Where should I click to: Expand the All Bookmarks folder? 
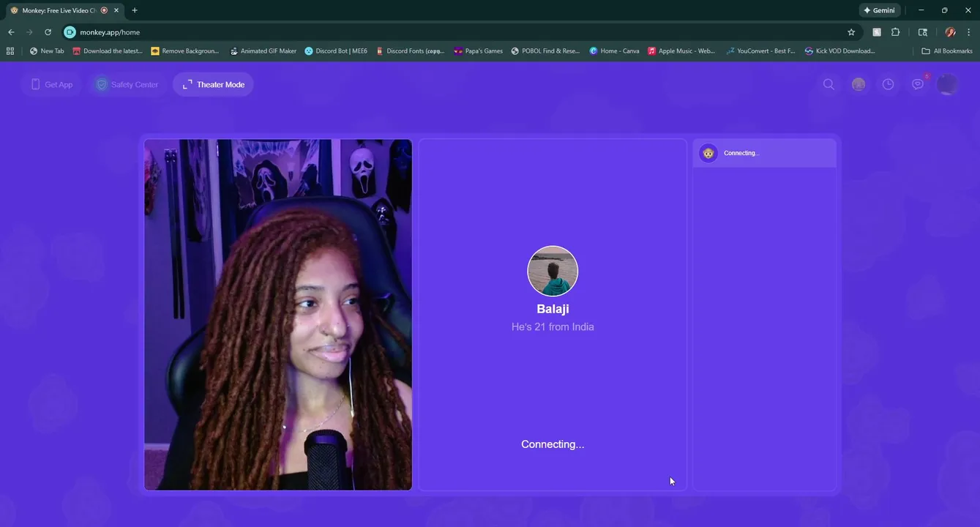947,51
